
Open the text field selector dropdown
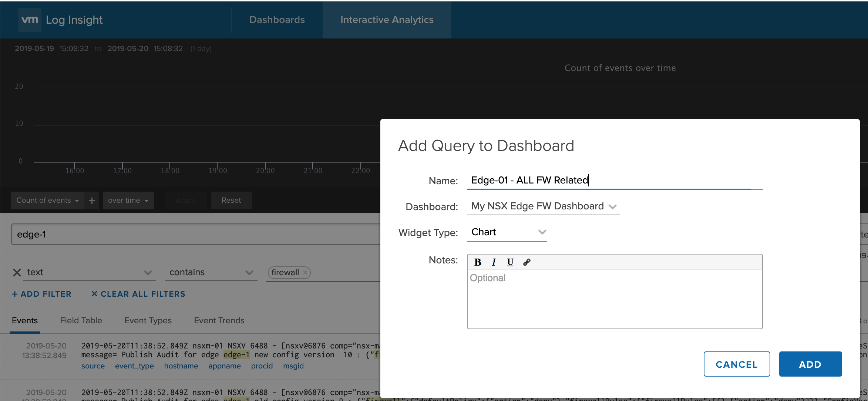coord(89,273)
